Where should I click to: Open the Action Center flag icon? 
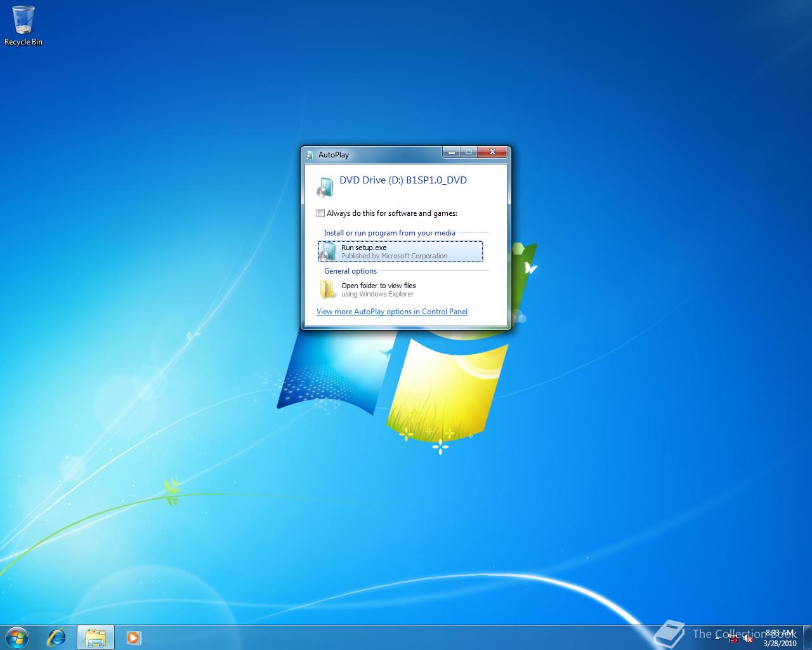point(733,639)
